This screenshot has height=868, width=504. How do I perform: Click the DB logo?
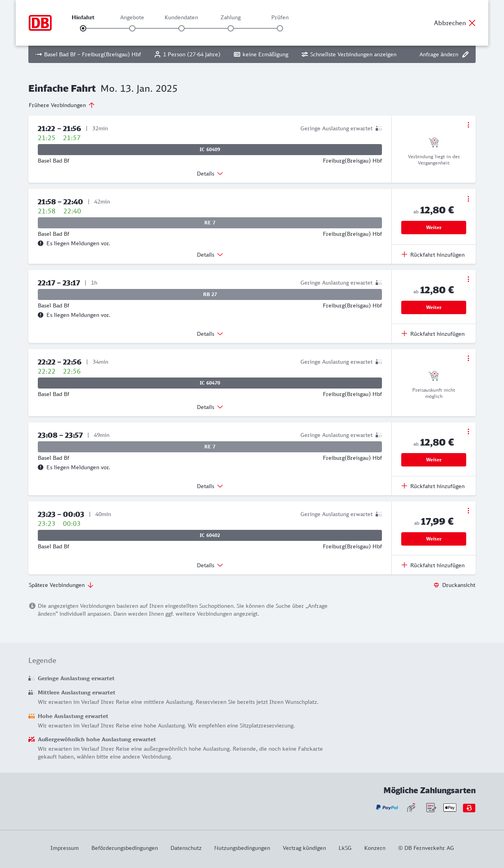pyautogui.click(x=40, y=23)
